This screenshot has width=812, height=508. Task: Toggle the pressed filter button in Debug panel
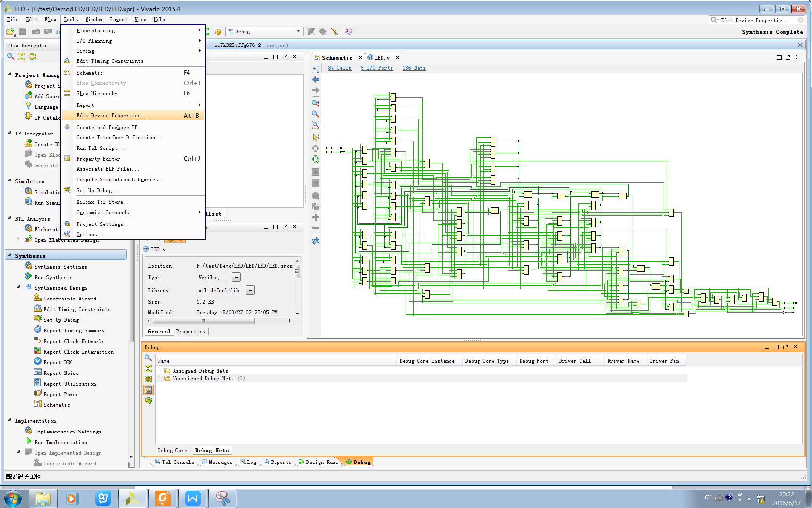148,390
